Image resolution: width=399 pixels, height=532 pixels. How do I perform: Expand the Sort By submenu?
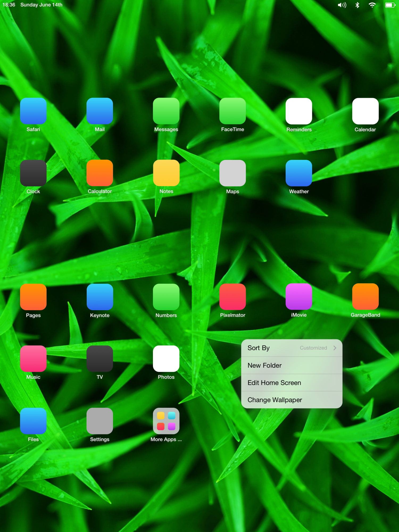tap(292, 348)
